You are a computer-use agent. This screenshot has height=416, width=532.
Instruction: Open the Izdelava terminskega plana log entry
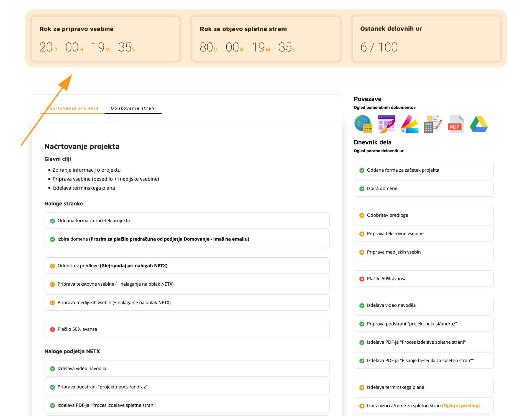[x=423, y=387]
